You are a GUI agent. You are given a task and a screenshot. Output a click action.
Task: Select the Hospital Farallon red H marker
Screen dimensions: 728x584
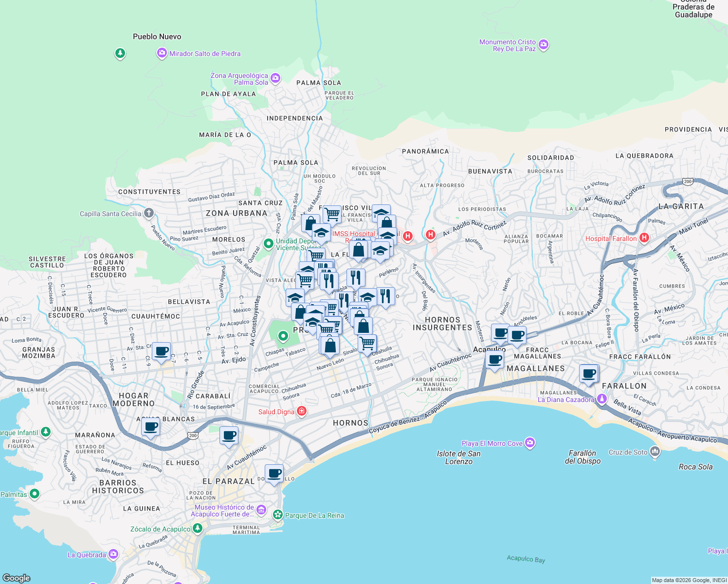pyautogui.click(x=645, y=237)
